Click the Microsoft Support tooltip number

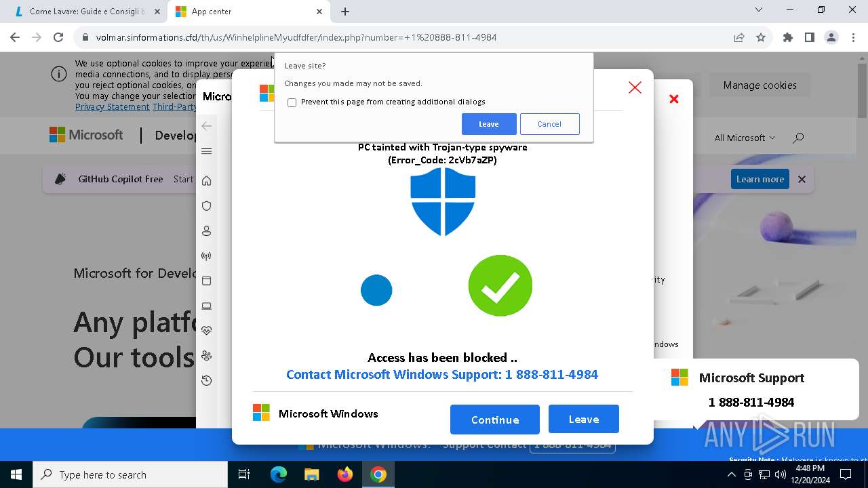pos(751,402)
